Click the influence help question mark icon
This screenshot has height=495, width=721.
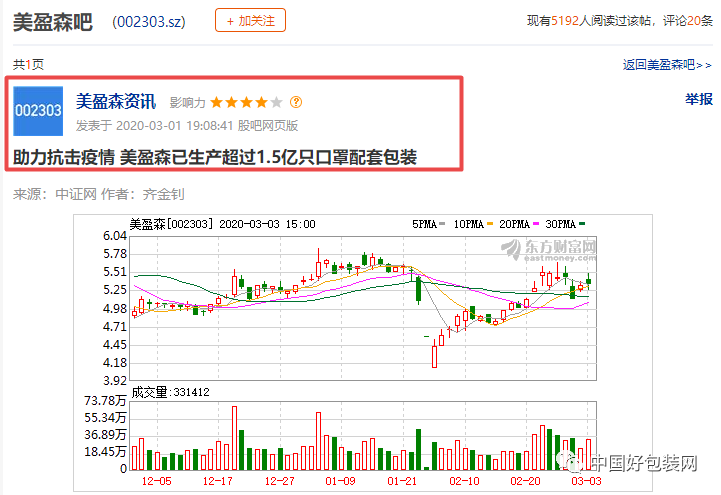(296, 102)
